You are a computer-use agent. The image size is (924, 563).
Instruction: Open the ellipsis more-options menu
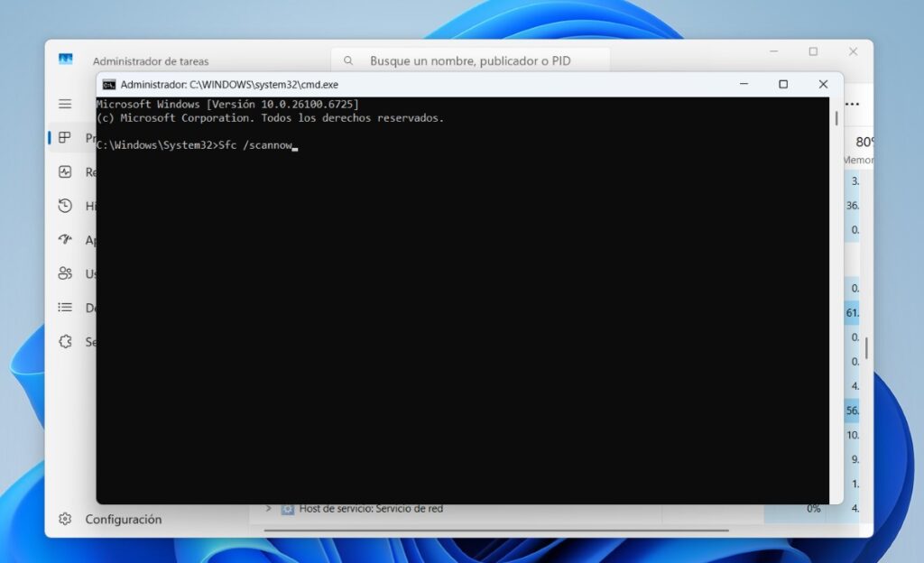(852, 103)
